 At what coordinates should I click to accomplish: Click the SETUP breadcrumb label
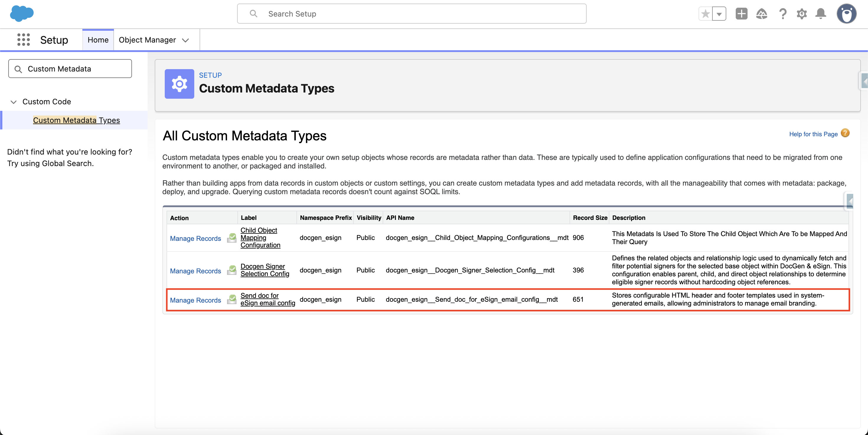click(210, 75)
